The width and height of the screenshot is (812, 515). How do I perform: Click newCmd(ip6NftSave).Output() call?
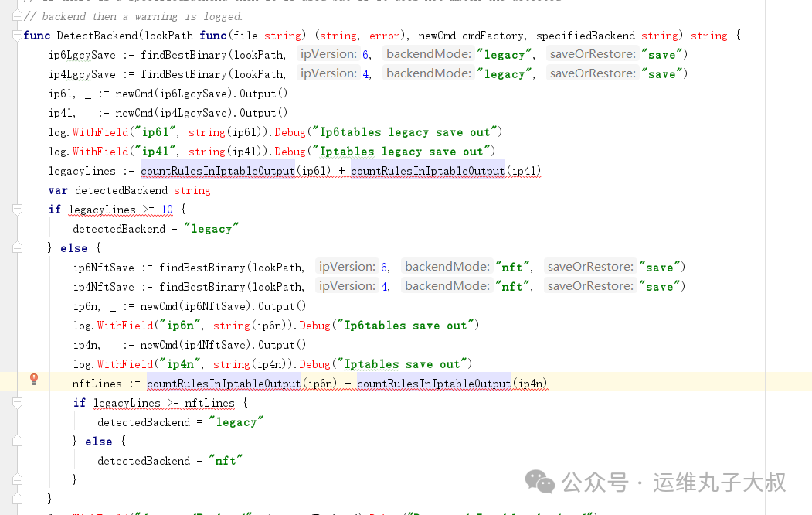pyautogui.click(x=223, y=306)
